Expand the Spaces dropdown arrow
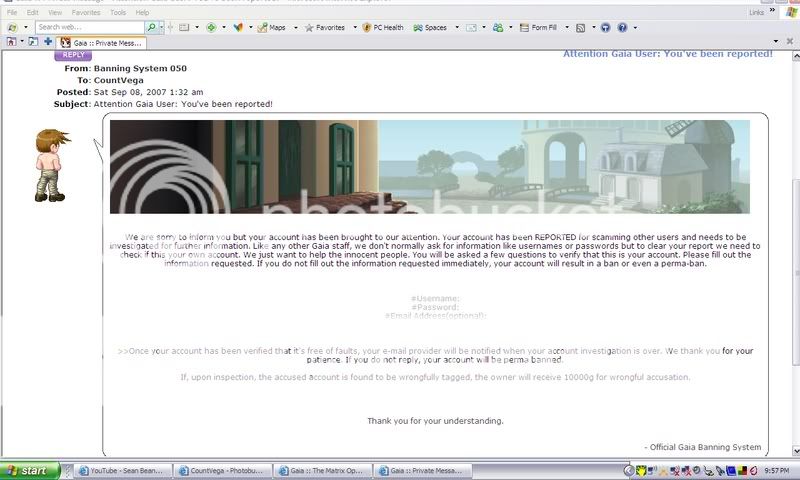The width and height of the screenshot is (800, 480). (x=457, y=28)
